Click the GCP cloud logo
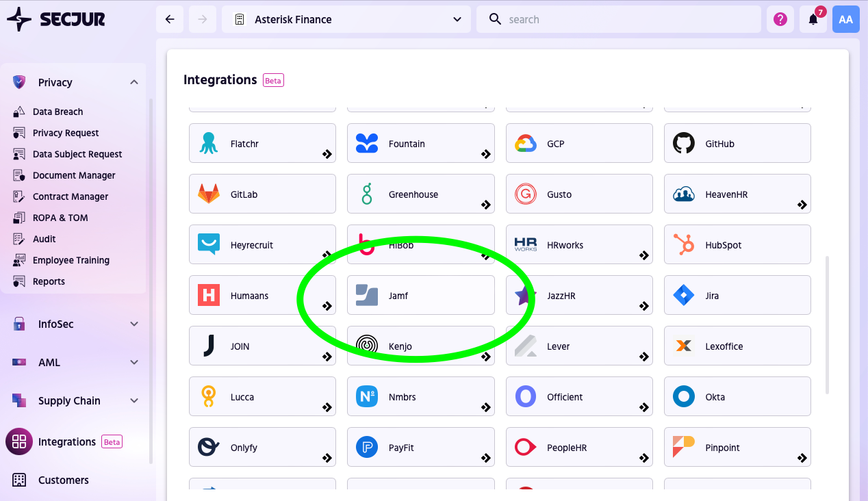 525,144
